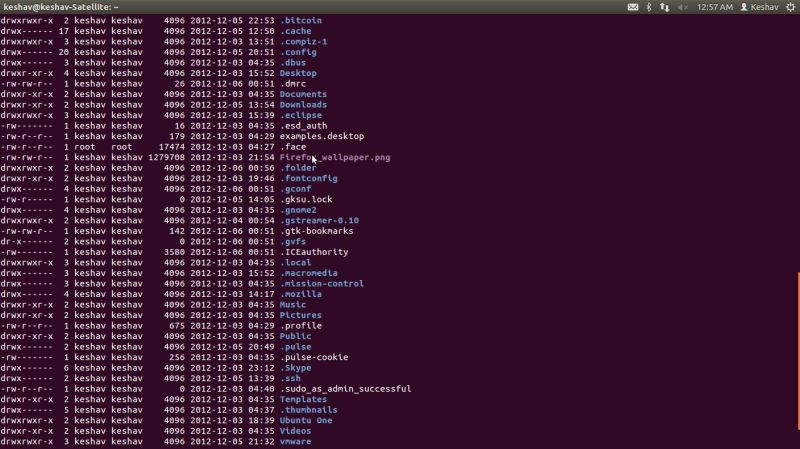Screen dimensions: 800x449
Task: Click the Firefox_wallpaper.png file name
Action: (x=335, y=158)
